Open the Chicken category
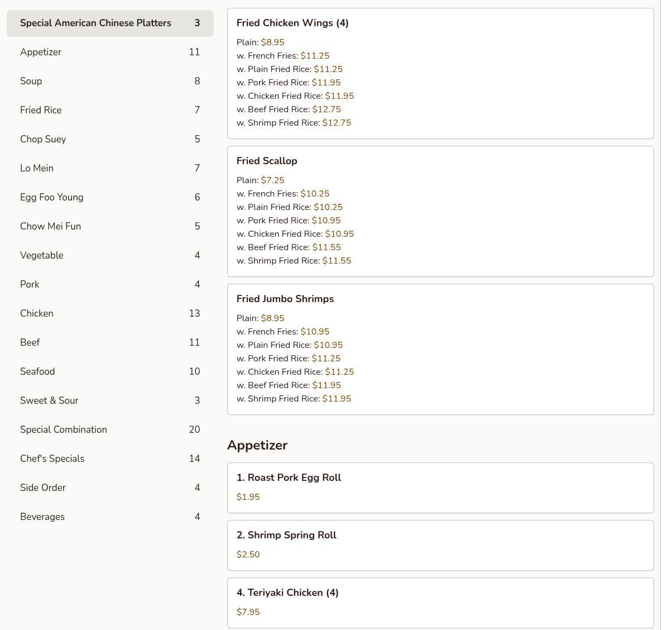This screenshot has height=630, width=672. pos(110,313)
